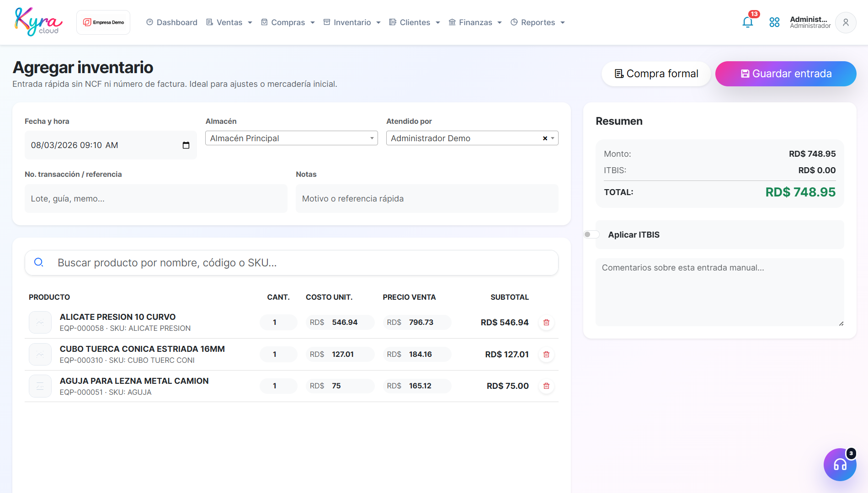868x493 pixels.
Task: Switch to Compra formal
Action: [656, 74]
